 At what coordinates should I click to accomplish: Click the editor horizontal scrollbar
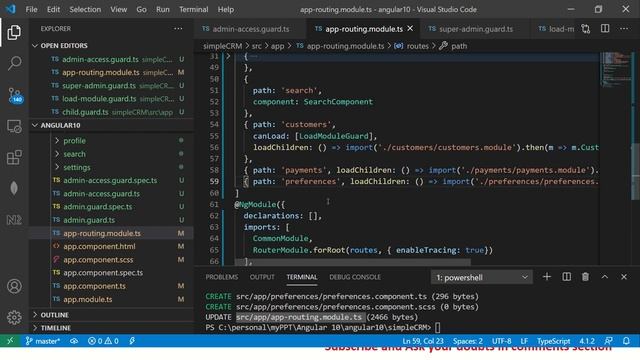pos(353,261)
